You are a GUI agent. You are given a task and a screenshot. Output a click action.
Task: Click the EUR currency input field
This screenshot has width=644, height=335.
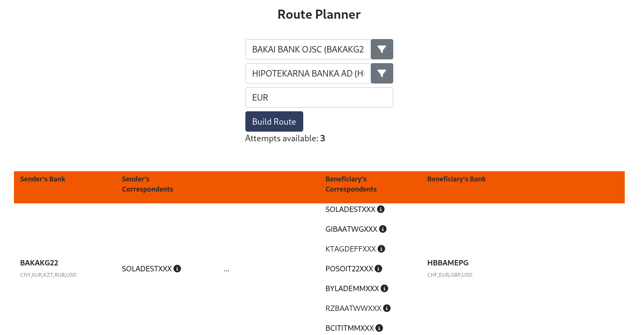[x=319, y=97]
